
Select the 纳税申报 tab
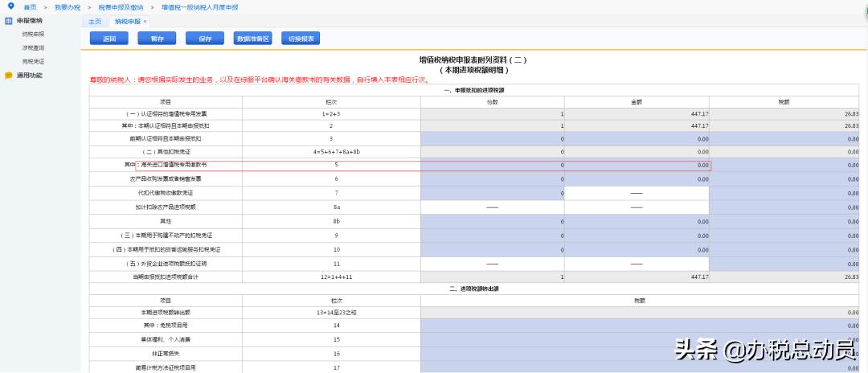128,22
